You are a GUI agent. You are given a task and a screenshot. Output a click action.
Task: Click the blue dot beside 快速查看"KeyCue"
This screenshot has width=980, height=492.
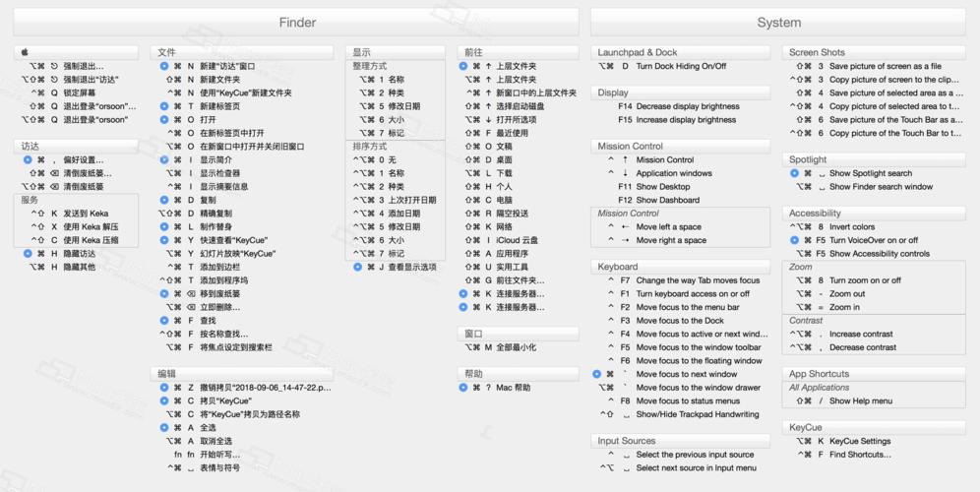pos(163,240)
